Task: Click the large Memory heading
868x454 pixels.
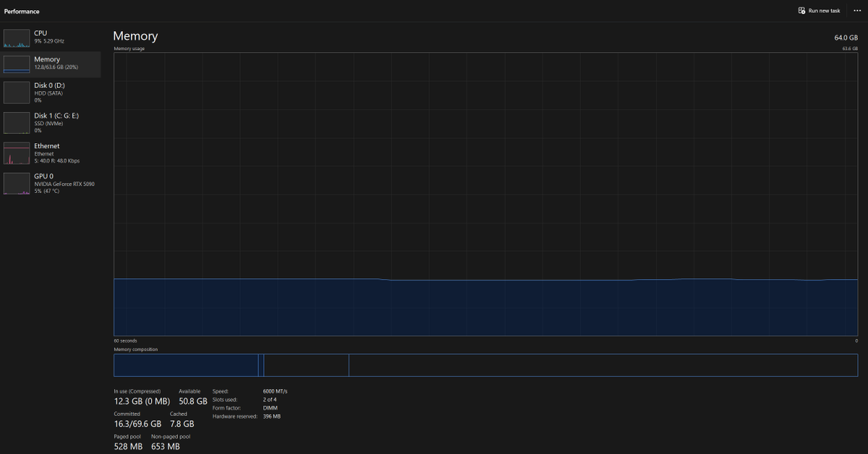Action: (135, 36)
